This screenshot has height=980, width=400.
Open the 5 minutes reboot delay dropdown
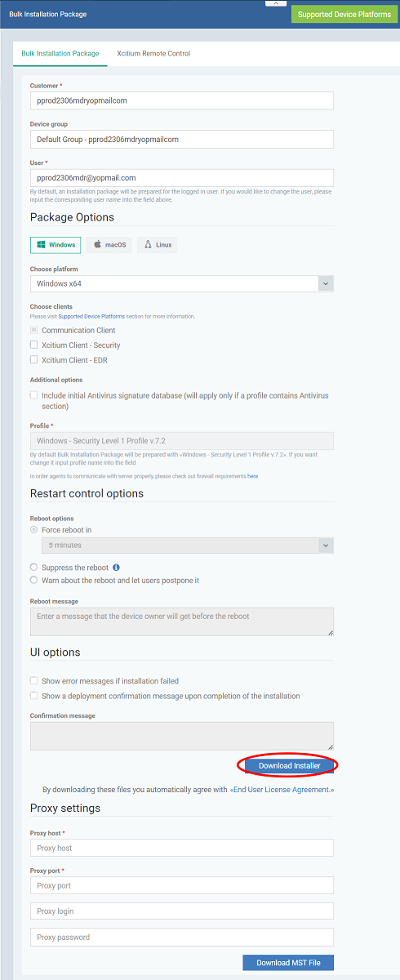click(188, 545)
